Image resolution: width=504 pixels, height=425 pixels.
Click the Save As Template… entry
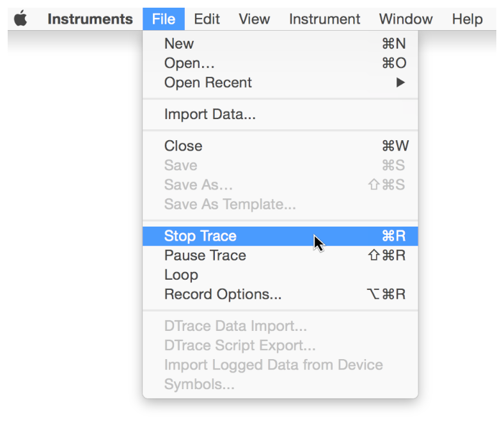[x=230, y=204]
